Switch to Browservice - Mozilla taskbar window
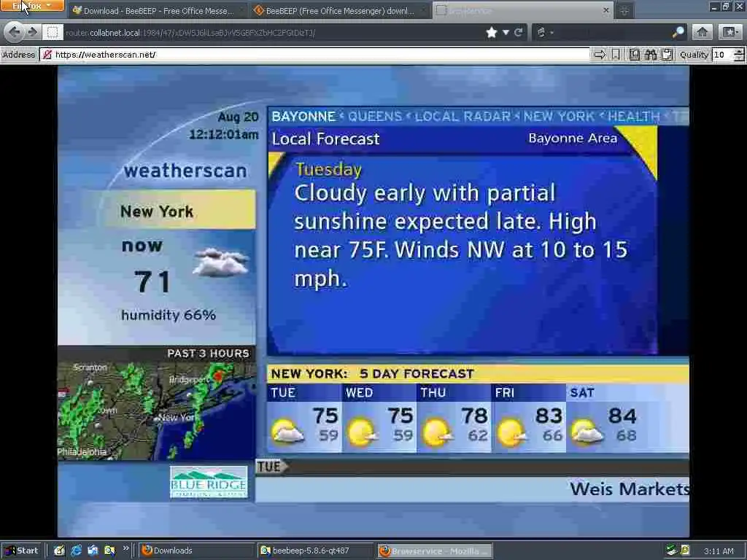The width and height of the screenshot is (747, 560). click(435, 551)
